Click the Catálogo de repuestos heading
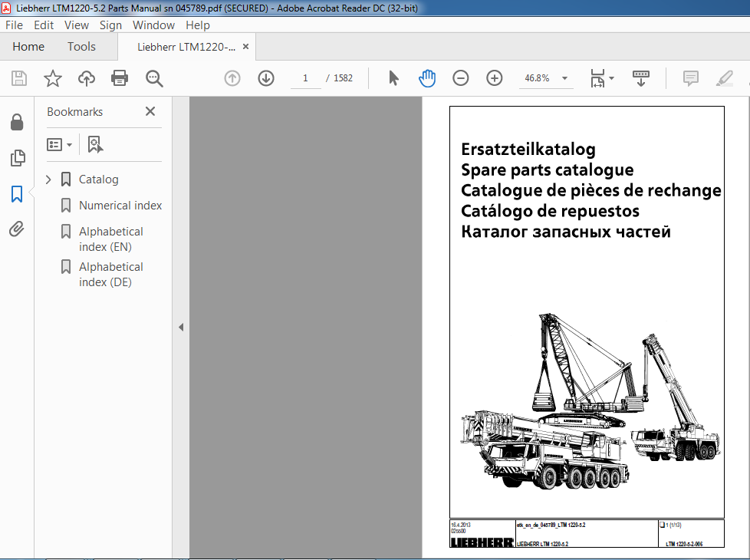Screen dimensions: 750x560 pos(550,211)
